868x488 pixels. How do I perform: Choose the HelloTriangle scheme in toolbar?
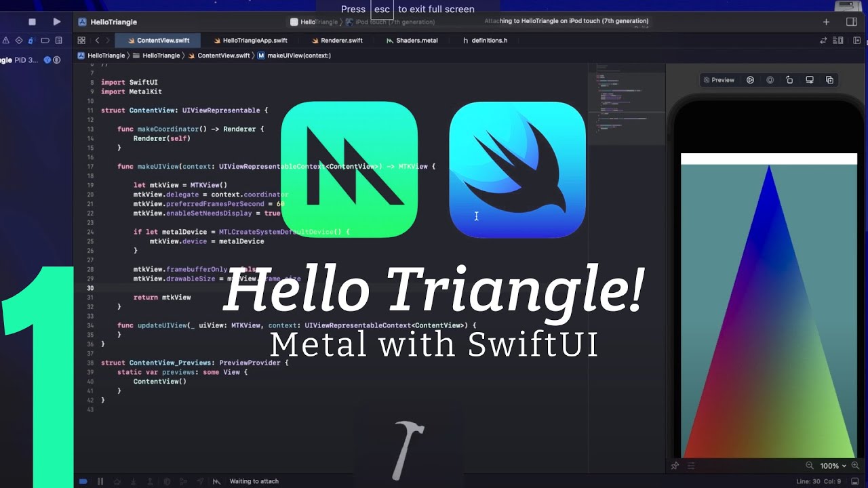pos(314,22)
